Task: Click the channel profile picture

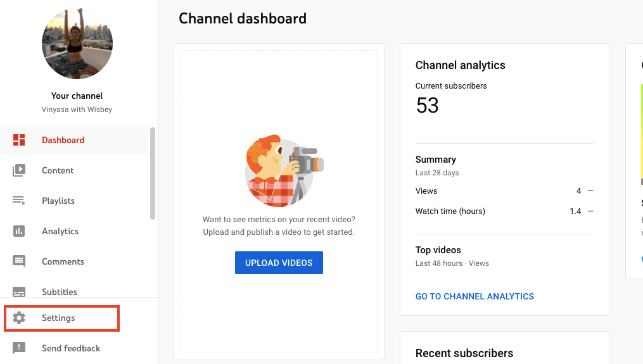Action: (77, 43)
